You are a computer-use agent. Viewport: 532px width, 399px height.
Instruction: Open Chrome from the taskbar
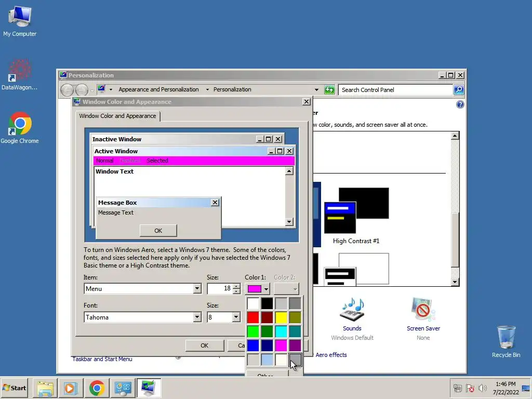coord(97,388)
